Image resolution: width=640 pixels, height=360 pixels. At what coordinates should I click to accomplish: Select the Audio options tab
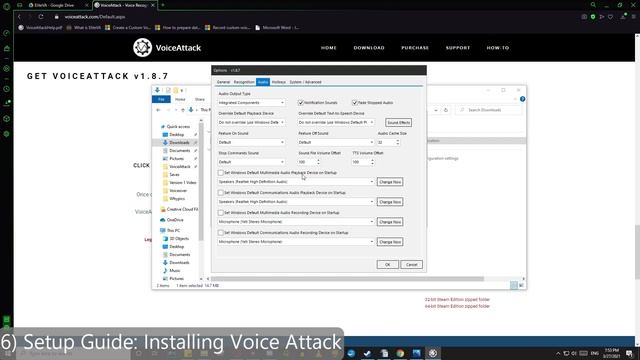click(263, 82)
